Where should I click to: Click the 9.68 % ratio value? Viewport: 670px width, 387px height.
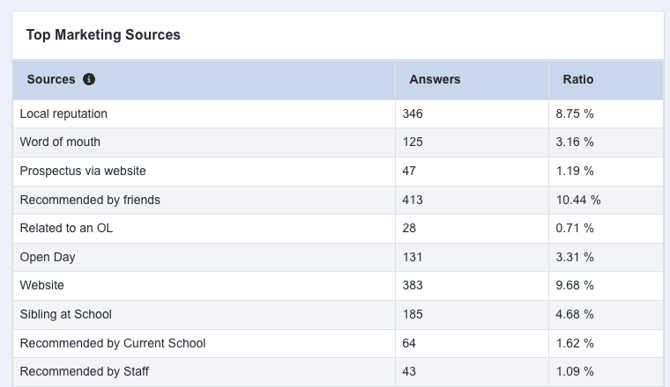574,285
